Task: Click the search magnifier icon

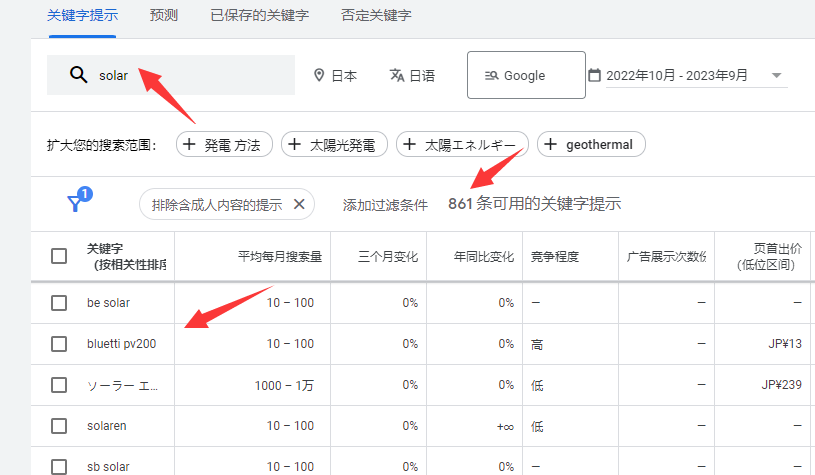Action: (78, 75)
